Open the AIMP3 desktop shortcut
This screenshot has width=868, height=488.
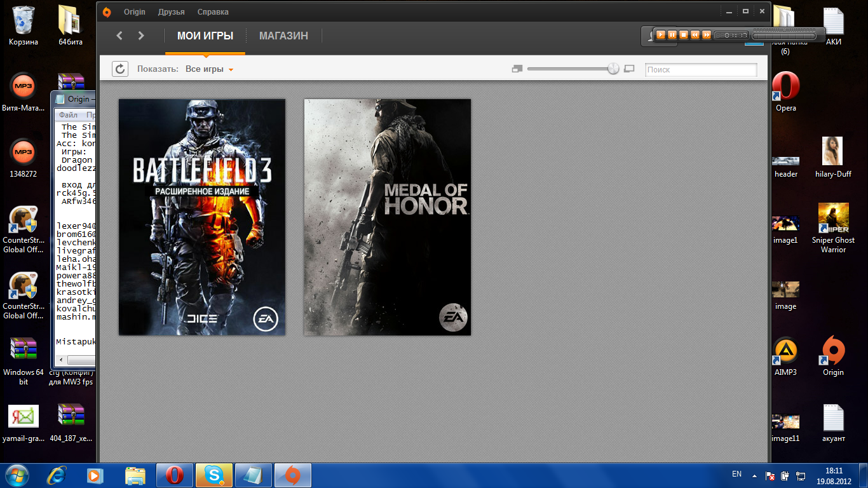(x=786, y=356)
